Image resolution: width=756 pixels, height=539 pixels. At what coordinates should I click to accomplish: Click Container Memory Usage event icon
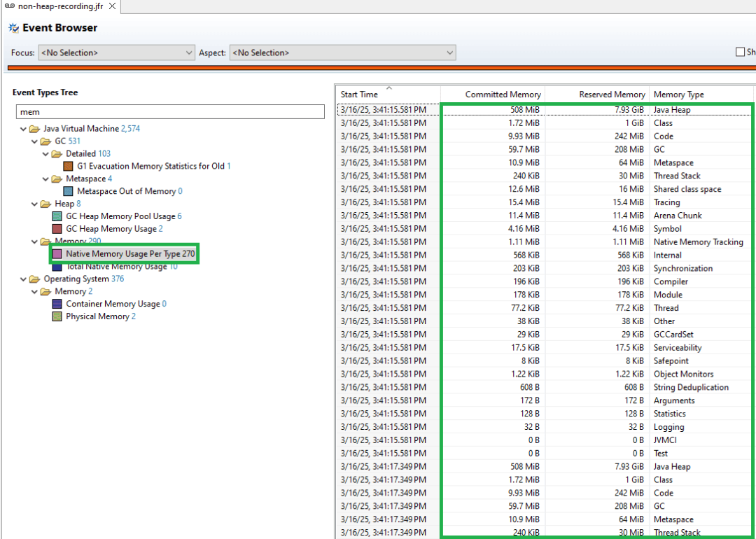pyautogui.click(x=57, y=304)
